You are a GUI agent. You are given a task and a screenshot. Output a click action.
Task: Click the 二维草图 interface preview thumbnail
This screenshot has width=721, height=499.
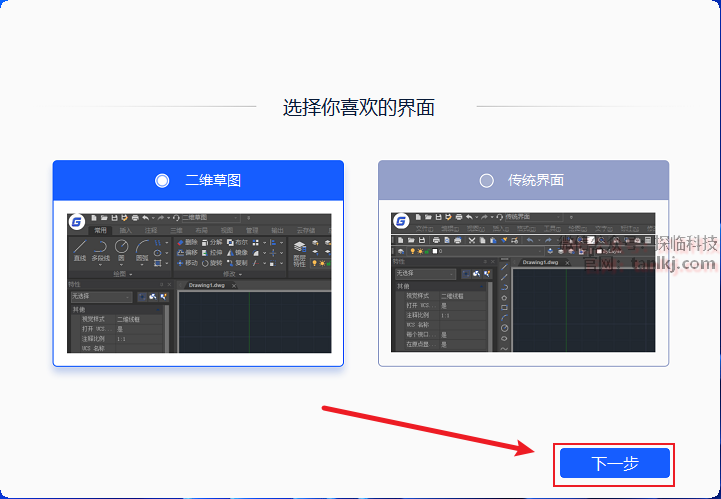pos(199,283)
